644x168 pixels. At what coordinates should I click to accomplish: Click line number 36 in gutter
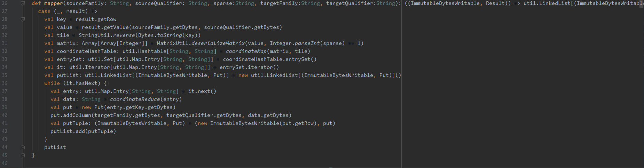5,83
